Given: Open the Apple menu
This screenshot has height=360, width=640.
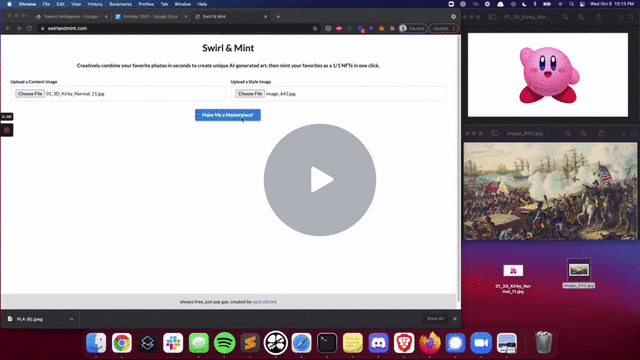Looking at the screenshot, I should 9,4.
